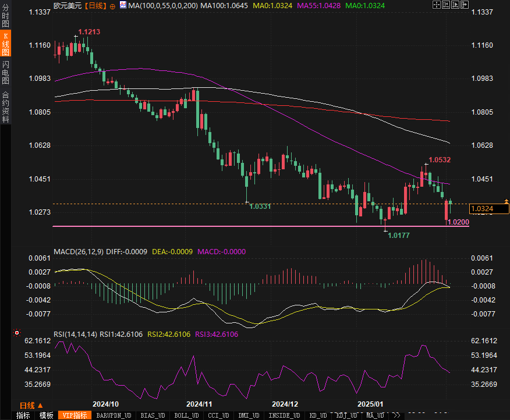Image resolution: width=510 pixels, height=420 pixels.
Task: Click the last layout icon at top right
Action: (464, 5)
